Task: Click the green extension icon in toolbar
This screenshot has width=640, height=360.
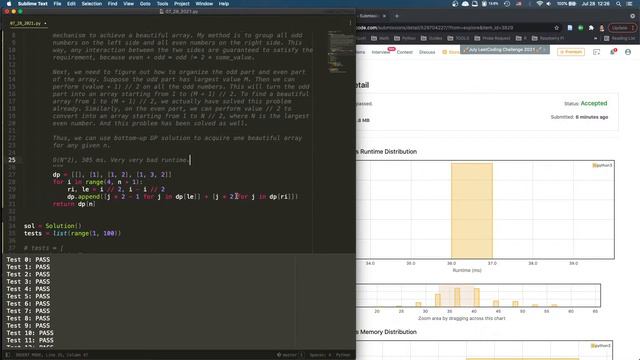Action: point(580,28)
